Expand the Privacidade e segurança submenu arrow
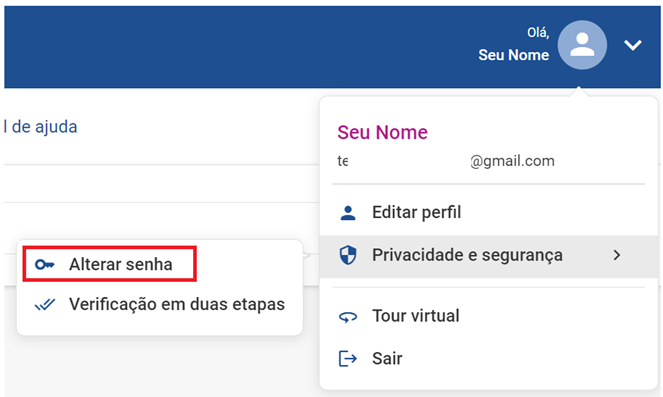Viewport: 663px width, 397px height. [616, 255]
